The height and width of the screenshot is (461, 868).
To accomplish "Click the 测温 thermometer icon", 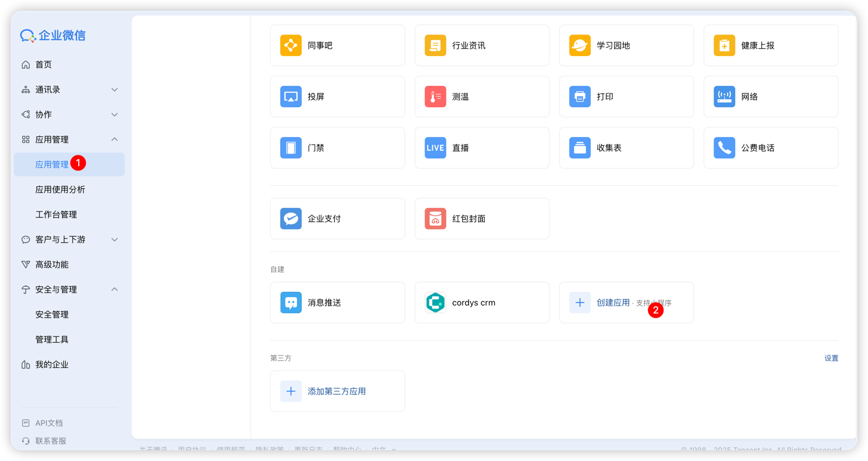I will pos(435,96).
